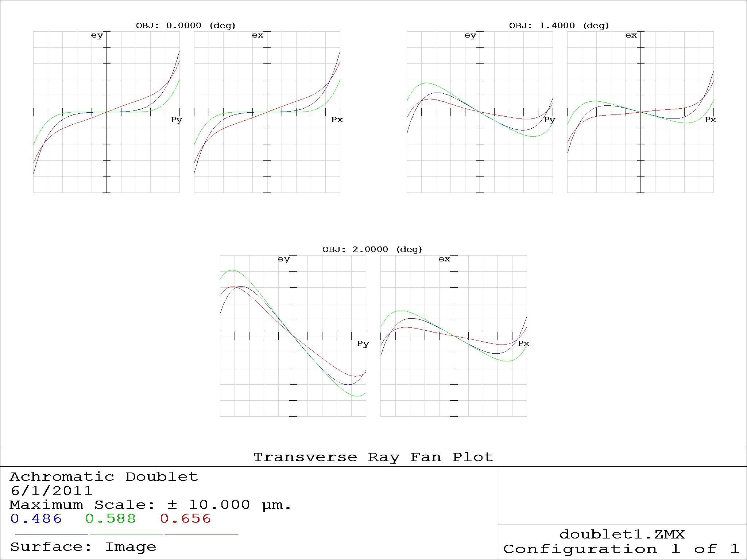
Task: Click the Configuration 1 of 1 text
Action: tap(622, 549)
